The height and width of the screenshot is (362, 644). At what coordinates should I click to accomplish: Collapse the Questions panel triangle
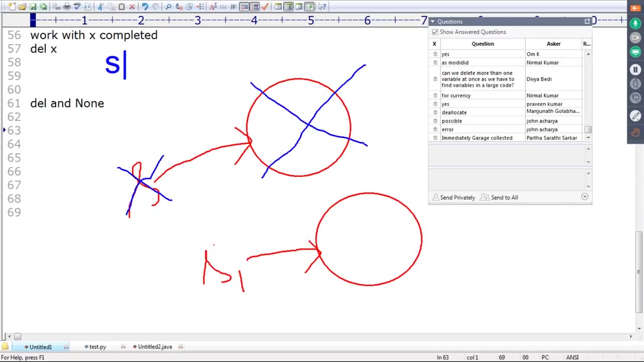432,22
